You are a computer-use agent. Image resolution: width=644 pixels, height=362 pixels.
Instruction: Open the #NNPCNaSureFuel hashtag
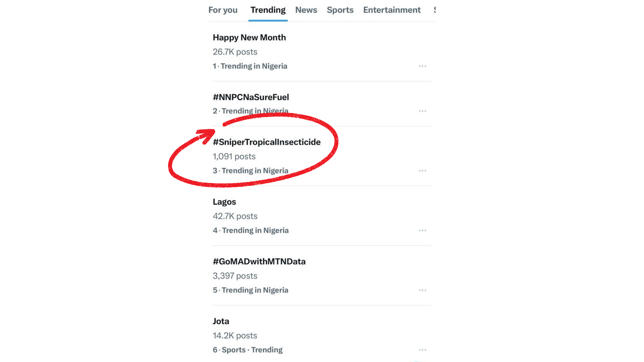click(x=251, y=97)
